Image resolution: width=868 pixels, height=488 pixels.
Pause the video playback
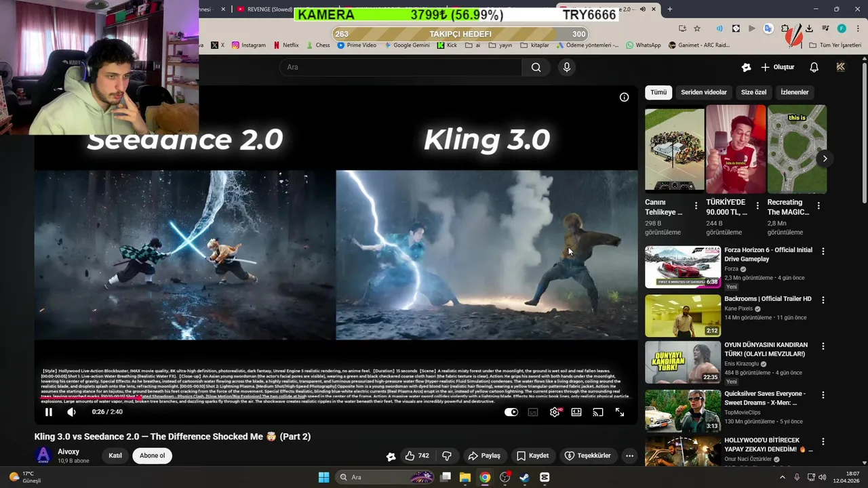tap(49, 412)
